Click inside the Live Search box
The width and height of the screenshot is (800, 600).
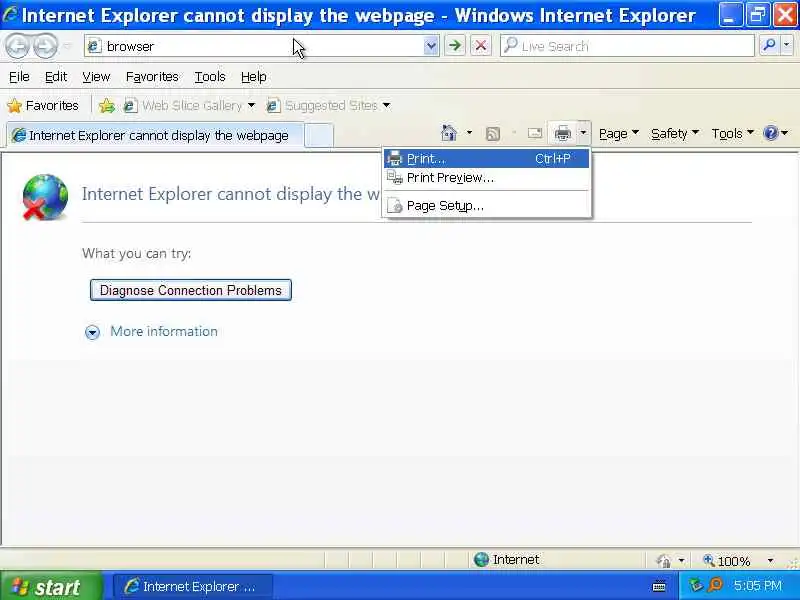click(628, 46)
